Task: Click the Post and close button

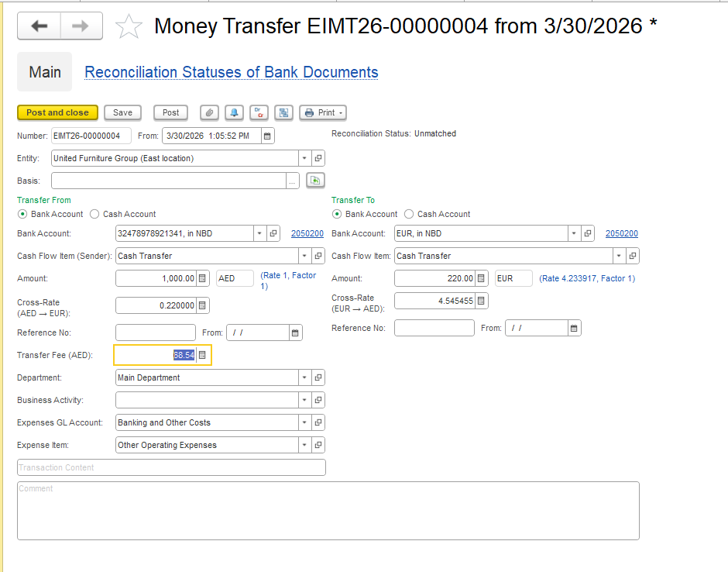Action: [57, 112]
